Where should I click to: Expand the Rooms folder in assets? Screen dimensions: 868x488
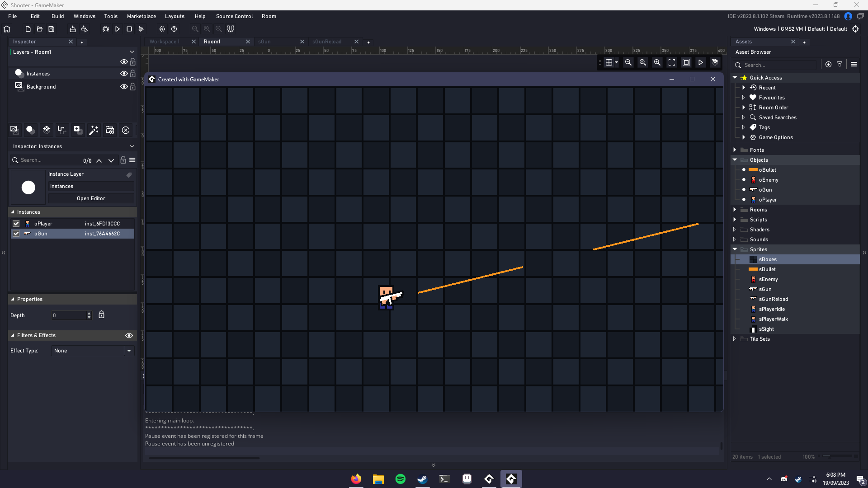click(735, 210)
